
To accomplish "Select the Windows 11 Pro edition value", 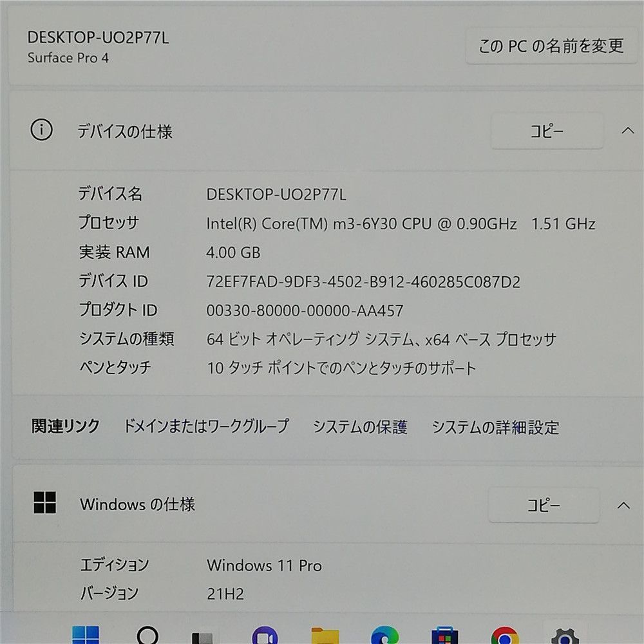I will [x=264, y=565].
